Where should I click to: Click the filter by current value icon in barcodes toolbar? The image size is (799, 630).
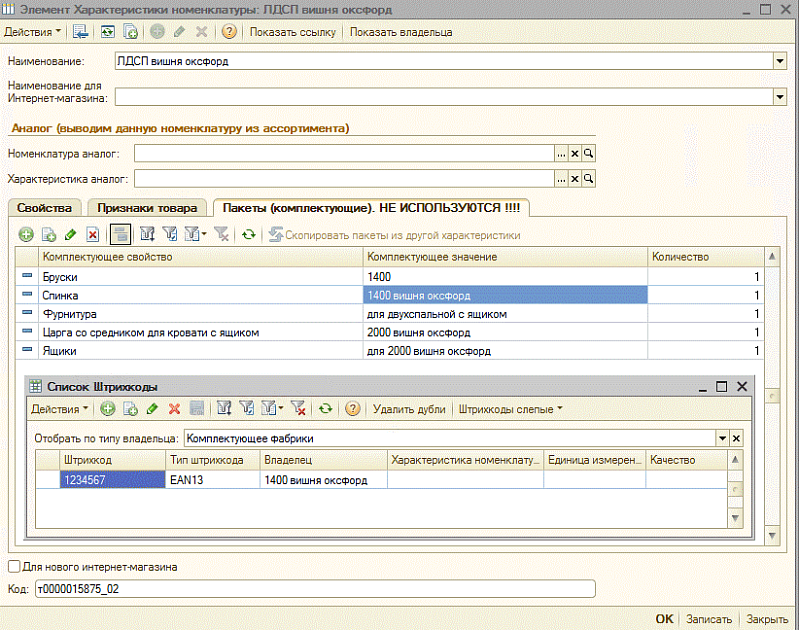tap(247, 408)
